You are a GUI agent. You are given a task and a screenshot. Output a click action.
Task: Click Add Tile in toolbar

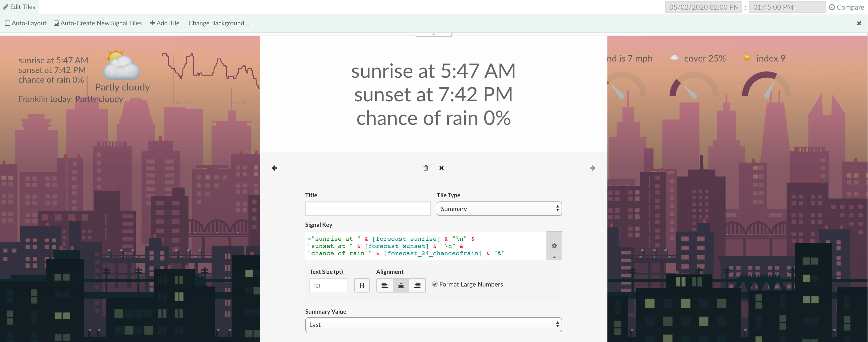pyautogui.click(x=164, y=23)
